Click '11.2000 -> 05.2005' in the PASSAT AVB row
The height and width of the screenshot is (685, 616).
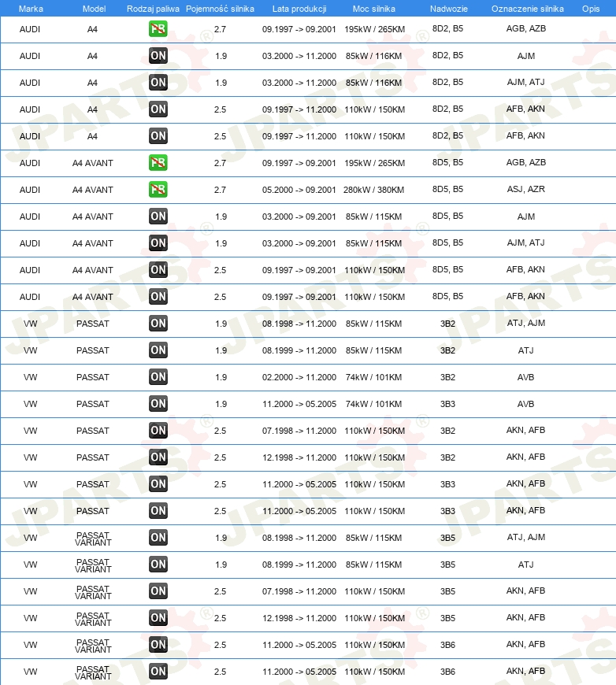coord(299,404)
